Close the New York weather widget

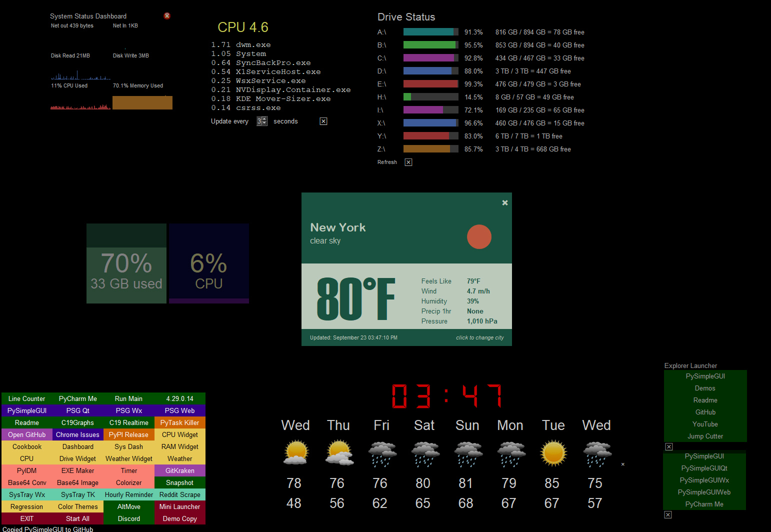click(505, 202)
